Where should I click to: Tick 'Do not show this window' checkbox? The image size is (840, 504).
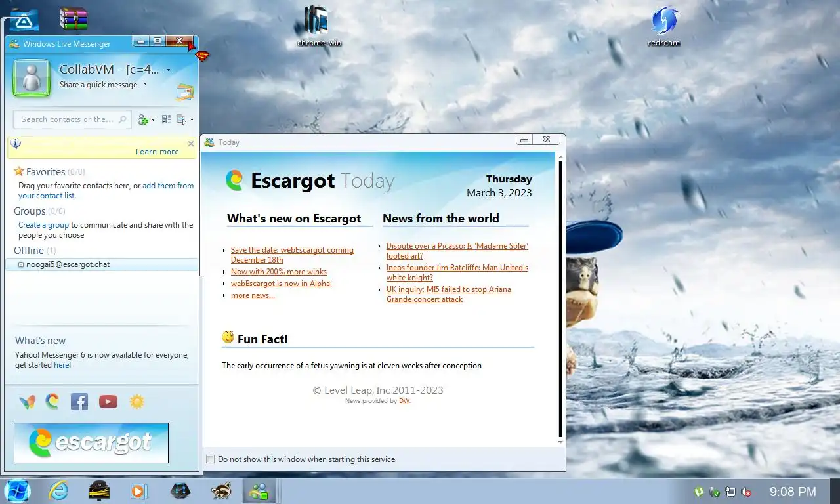click(x=210, y=459)
